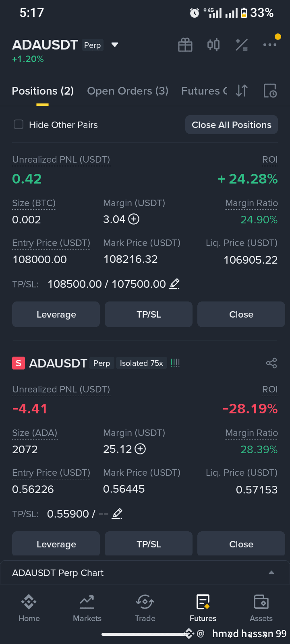Open the plus/minus calculator icon

coord(242,45)
